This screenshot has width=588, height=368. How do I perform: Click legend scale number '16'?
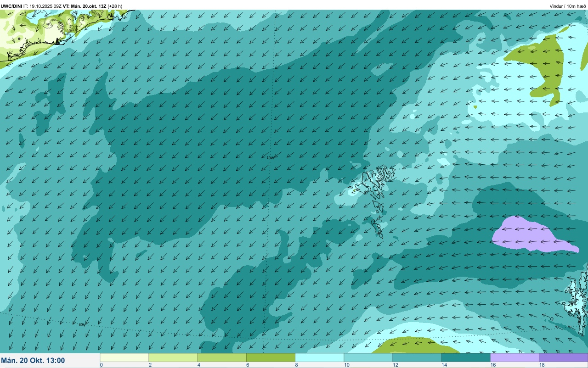tap(493, 365)
